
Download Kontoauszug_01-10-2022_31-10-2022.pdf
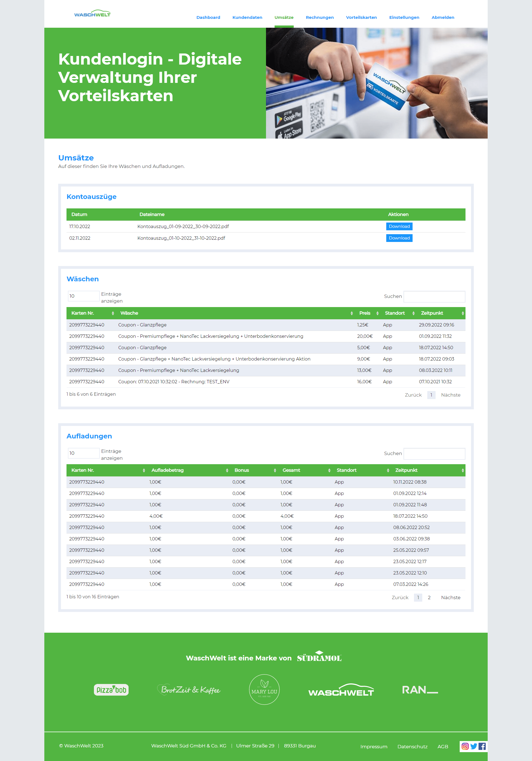[x=399, y=237]
